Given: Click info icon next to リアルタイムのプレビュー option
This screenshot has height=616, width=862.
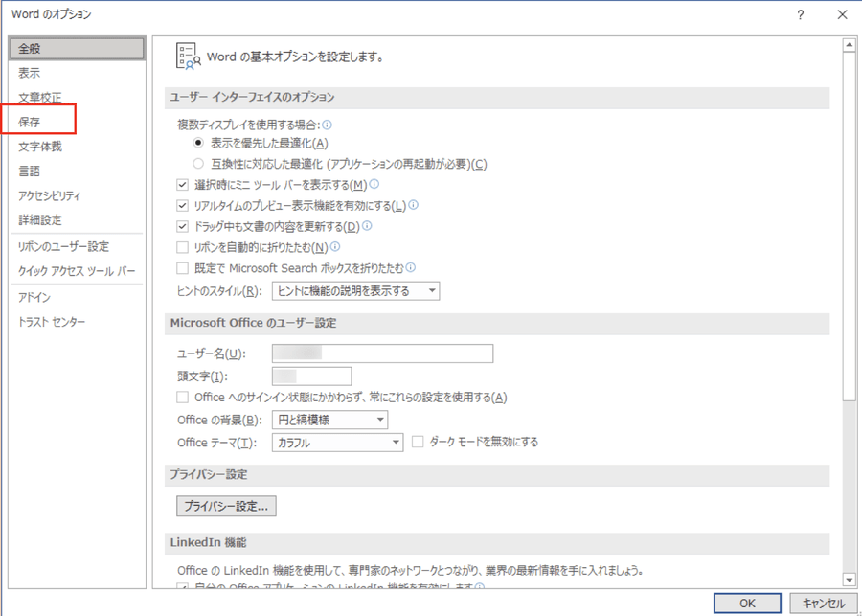Looking at the screenshot, I should coord(414,205).
